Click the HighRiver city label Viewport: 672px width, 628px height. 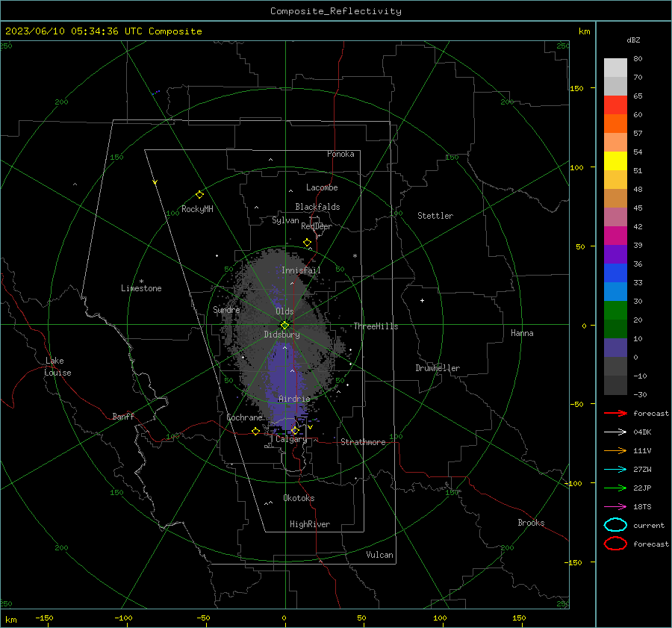(x=310, y=524)
